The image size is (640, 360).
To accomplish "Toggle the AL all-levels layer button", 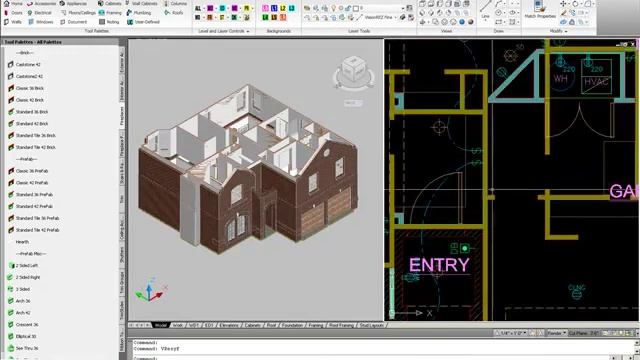I will pyautogui.click(x=198, y=8).
